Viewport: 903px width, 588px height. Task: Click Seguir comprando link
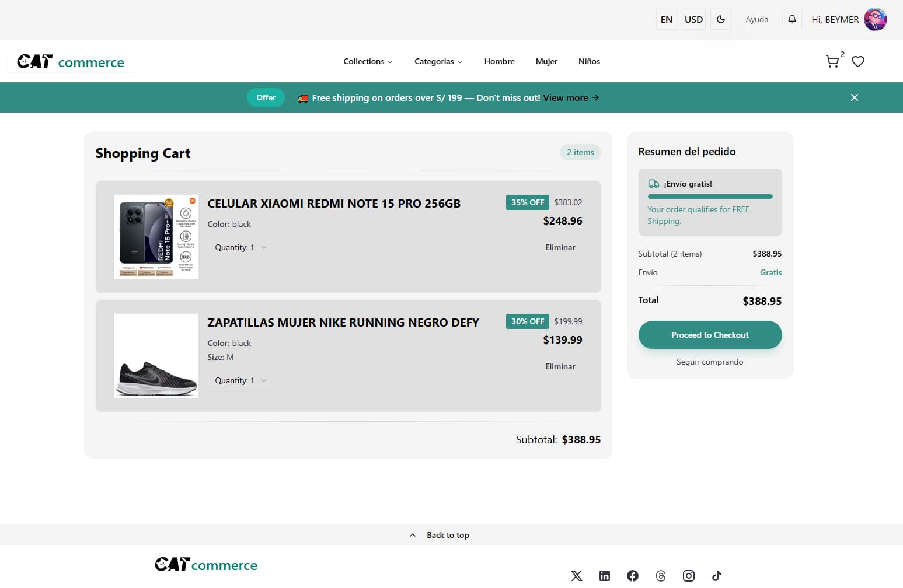pyautogui.click(x=710, y=362)
